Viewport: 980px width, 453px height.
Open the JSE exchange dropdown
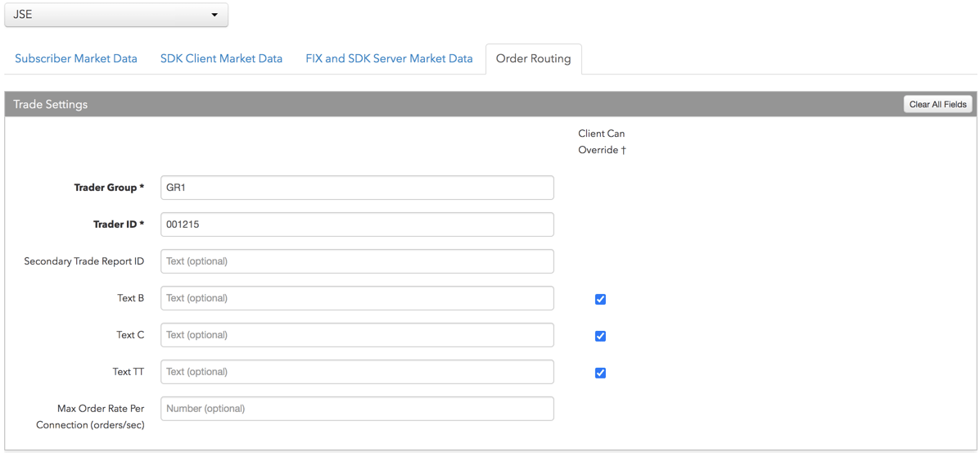tap(116, 15)
